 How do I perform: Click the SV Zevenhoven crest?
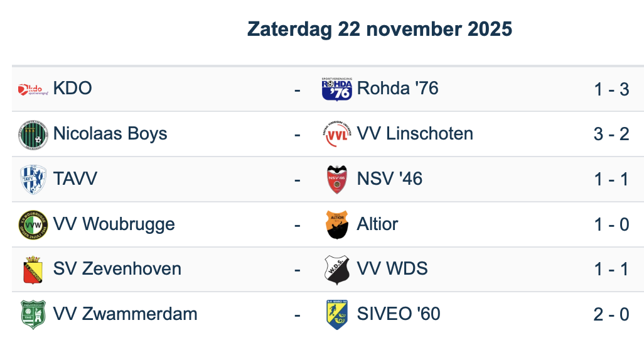[x=33, y=270]
